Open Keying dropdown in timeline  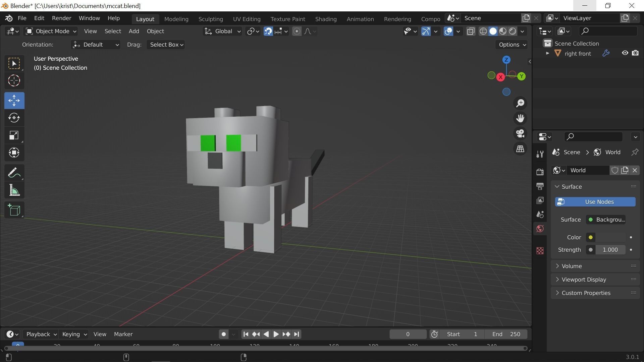click(74, 334)
